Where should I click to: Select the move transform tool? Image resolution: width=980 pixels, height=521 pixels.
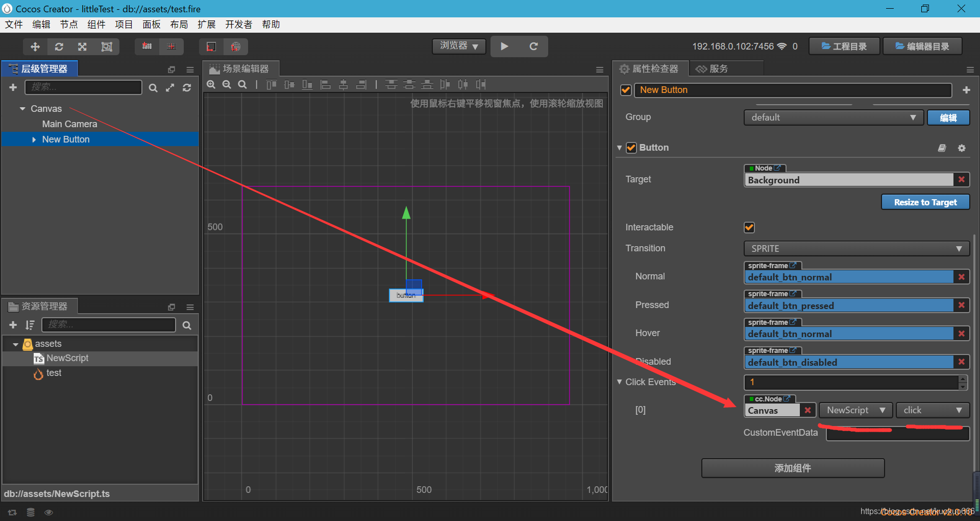point(35,46)
